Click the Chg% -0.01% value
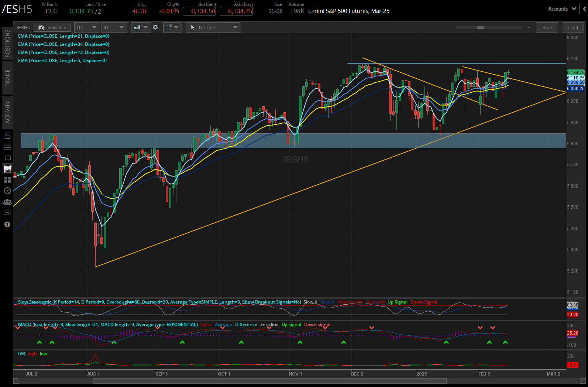 tap(169, 11)
